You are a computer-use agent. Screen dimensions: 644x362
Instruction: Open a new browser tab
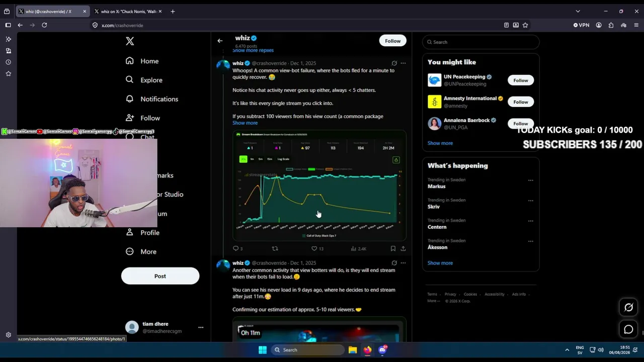point(173,11)
